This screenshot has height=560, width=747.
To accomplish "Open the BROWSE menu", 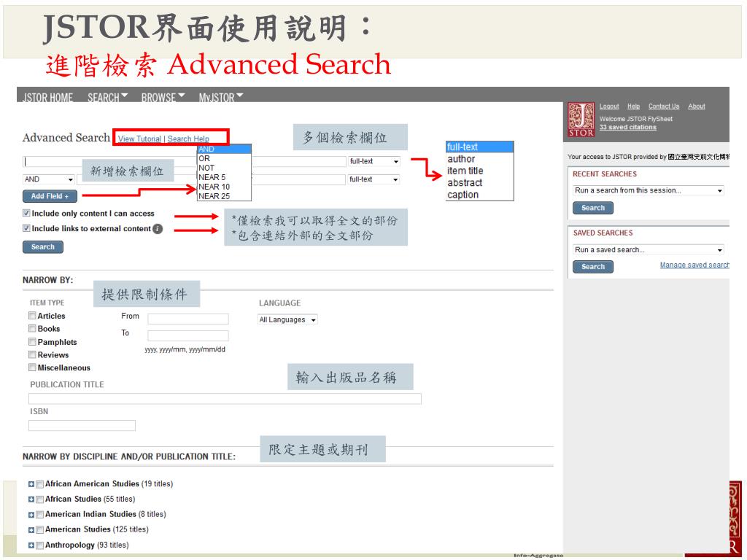I will click(163, 98).
